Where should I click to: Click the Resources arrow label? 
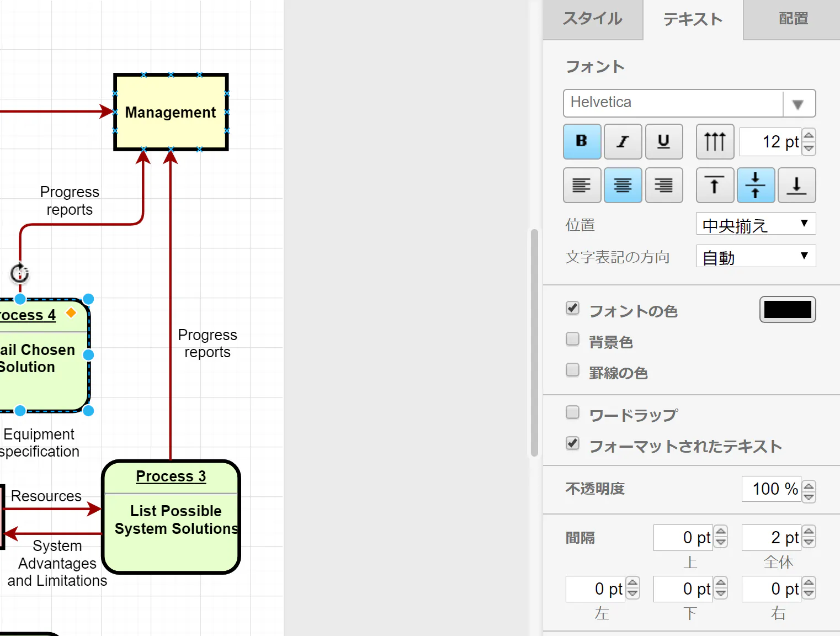click(46, 496)
